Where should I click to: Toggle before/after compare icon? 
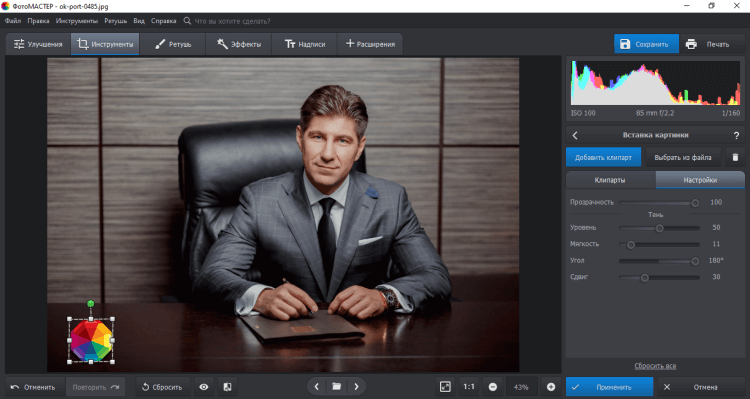[x=228, y=387]
